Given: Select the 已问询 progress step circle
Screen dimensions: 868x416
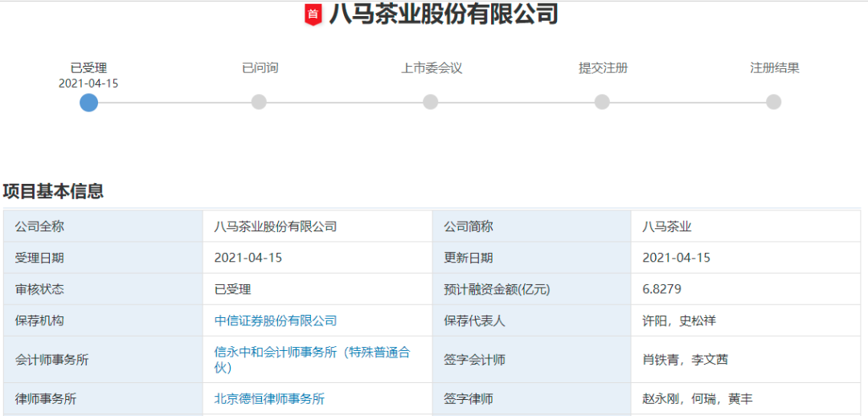Looking at the screenshot, I should (x=259, y=102).
